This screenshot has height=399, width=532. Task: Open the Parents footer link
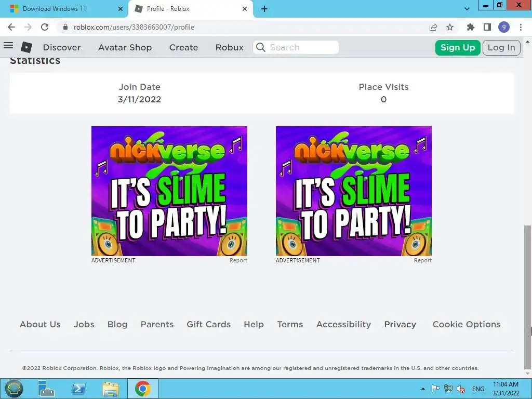pos(157,324)
